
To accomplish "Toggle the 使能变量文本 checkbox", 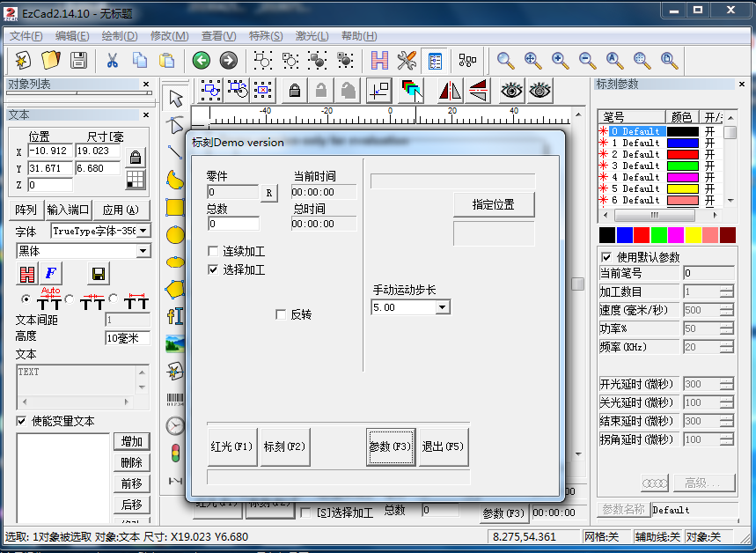I will 21,421.
